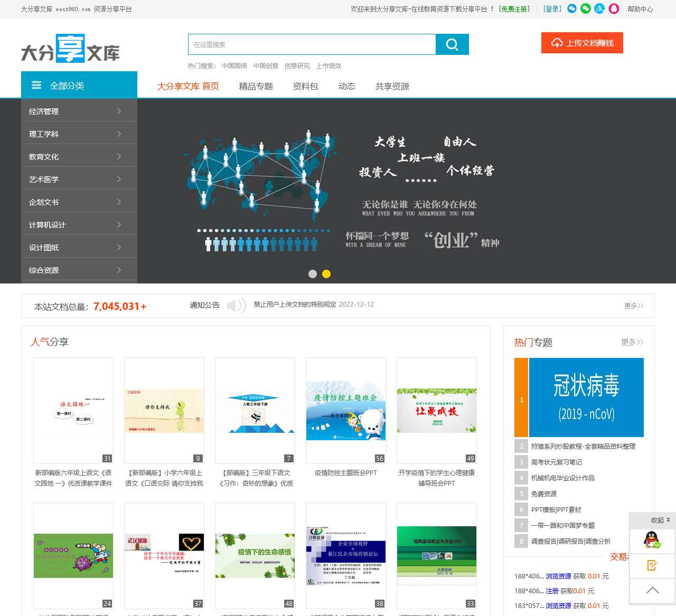Click the 上传文档赚钱 upload button

pos(582,43)
